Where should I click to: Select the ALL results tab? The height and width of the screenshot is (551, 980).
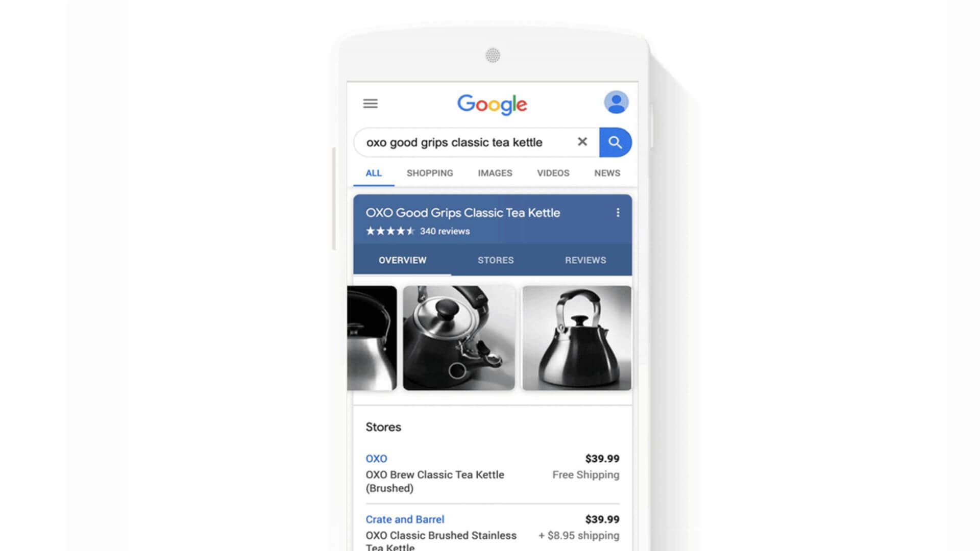tap(374, 173)
